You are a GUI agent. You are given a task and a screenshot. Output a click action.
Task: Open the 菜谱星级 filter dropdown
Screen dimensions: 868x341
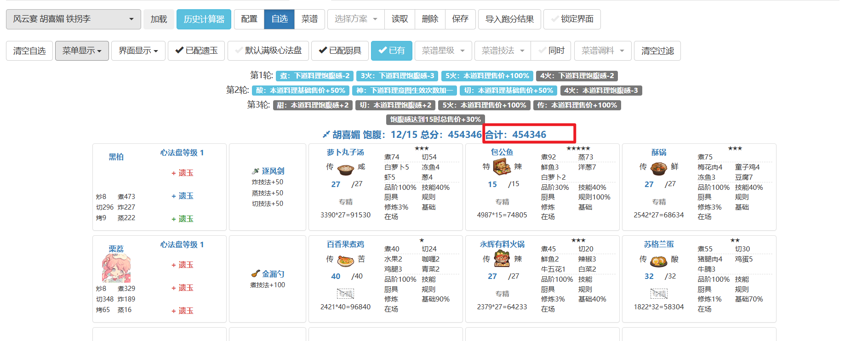coord(443,51)
